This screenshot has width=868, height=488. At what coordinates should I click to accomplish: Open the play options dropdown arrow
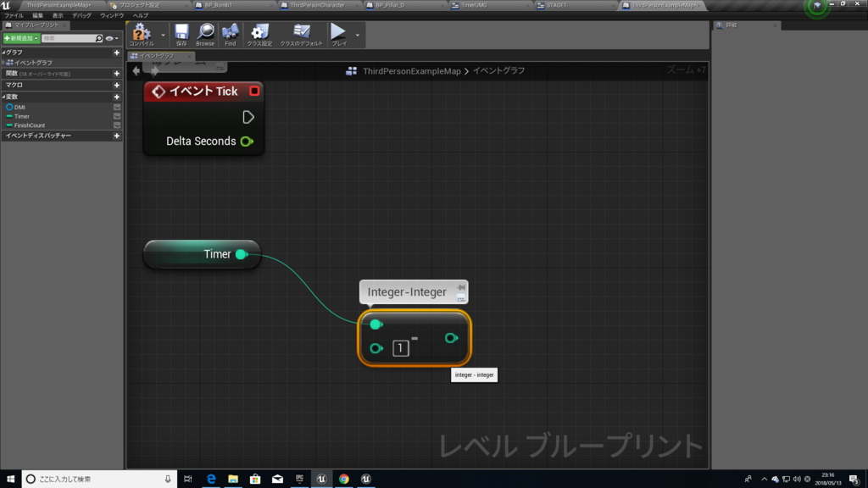pyautogui.click(x=358, y=36)
